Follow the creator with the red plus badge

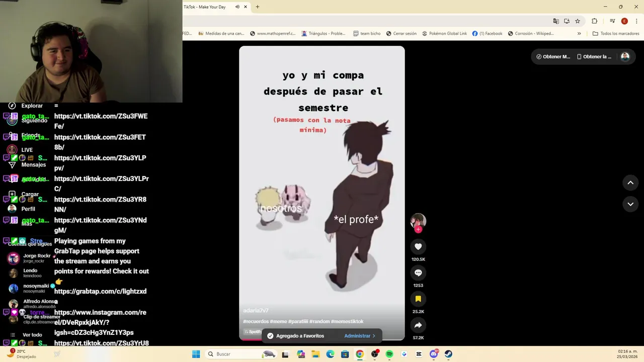tap(418, 229)
